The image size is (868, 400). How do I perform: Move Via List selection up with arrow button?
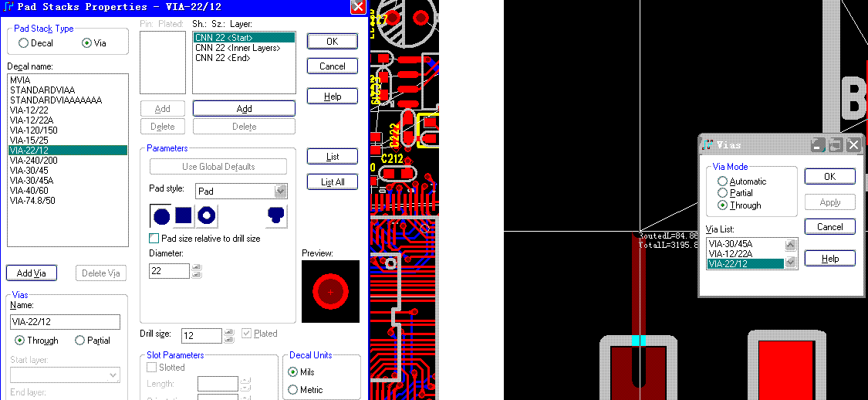(x=791, y=244)
